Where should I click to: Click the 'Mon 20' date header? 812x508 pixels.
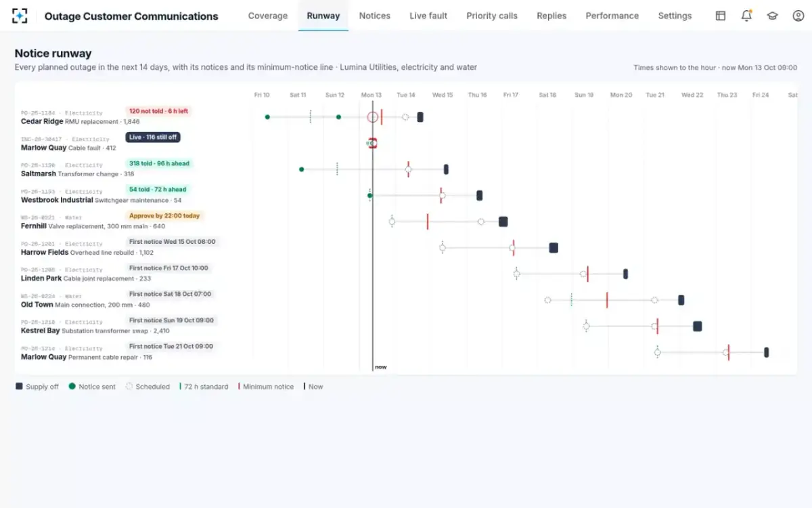pyautogui.click(x=621, y=96)
